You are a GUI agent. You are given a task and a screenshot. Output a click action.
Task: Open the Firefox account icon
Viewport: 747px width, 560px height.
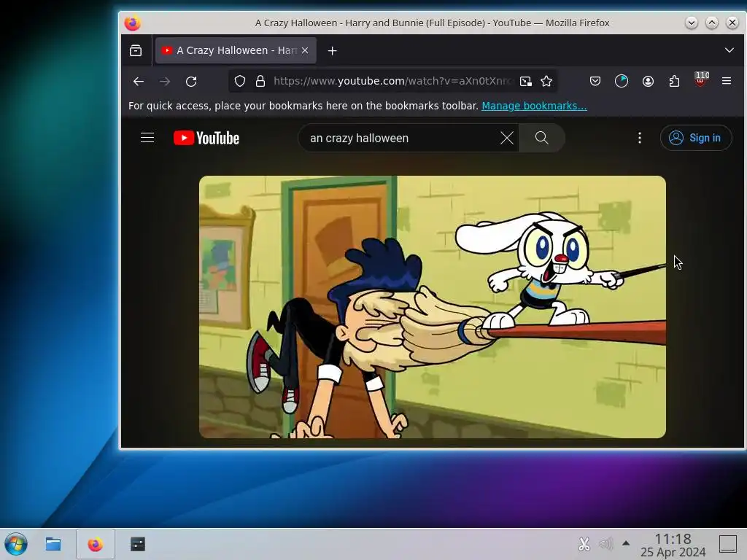[648, 82]
